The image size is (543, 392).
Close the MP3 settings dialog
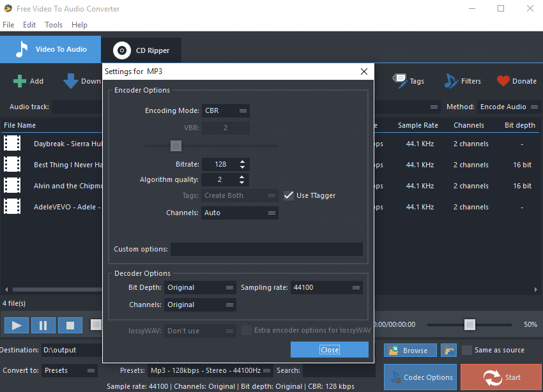click(x=330, y=350)
